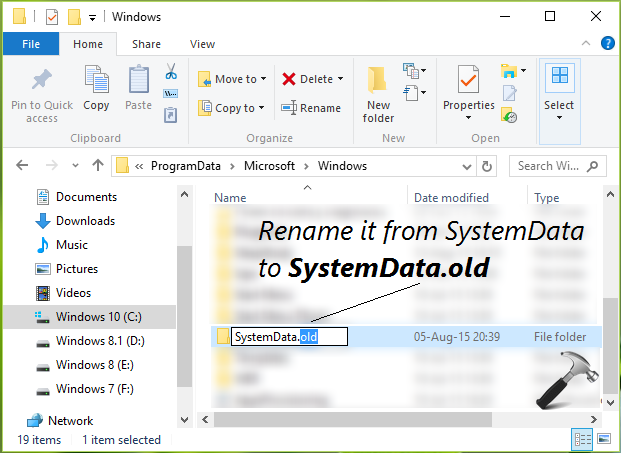
Task: Click Microsoft in the address breadcrumb
Action: pyautogui.click(x=269, y=166)
